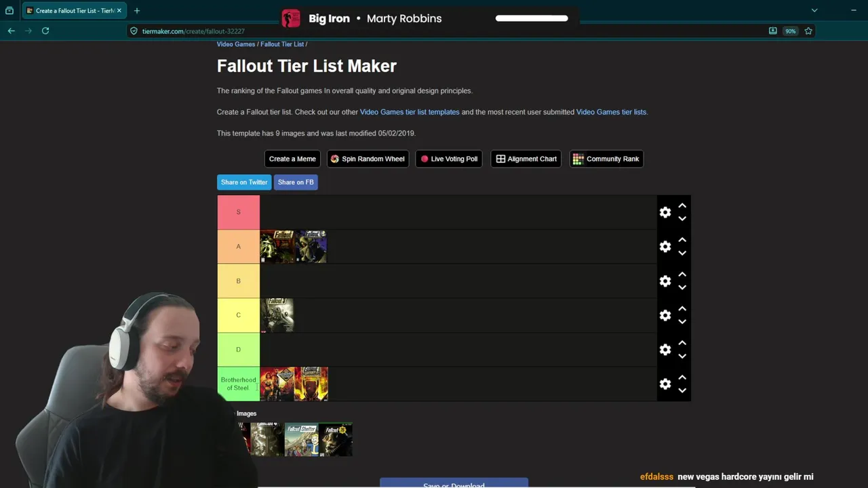
Task: Open Video Games tier list templates link
Action: 410,112
